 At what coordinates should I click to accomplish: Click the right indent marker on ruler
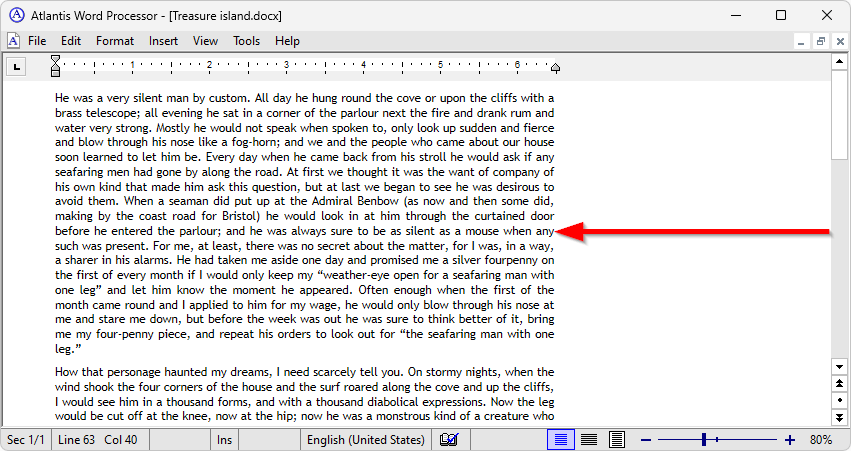point(555,68)
